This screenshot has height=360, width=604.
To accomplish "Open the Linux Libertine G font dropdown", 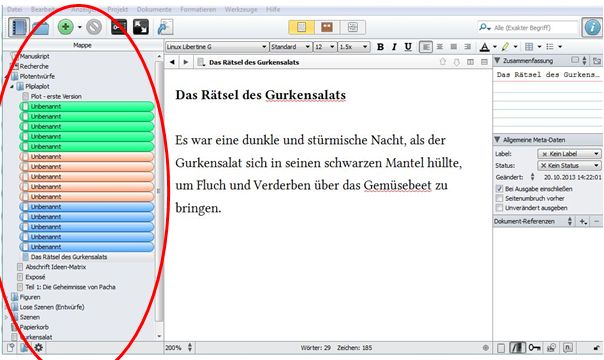I will point(216,47).
